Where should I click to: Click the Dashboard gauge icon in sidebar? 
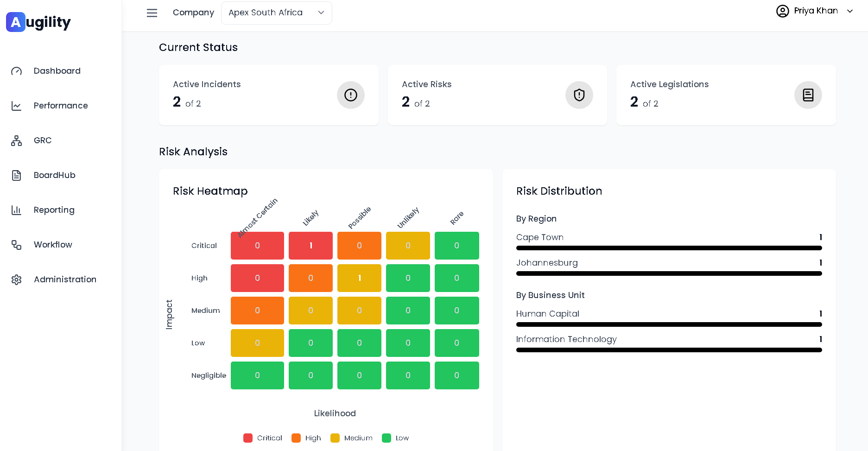pos(17,71)
